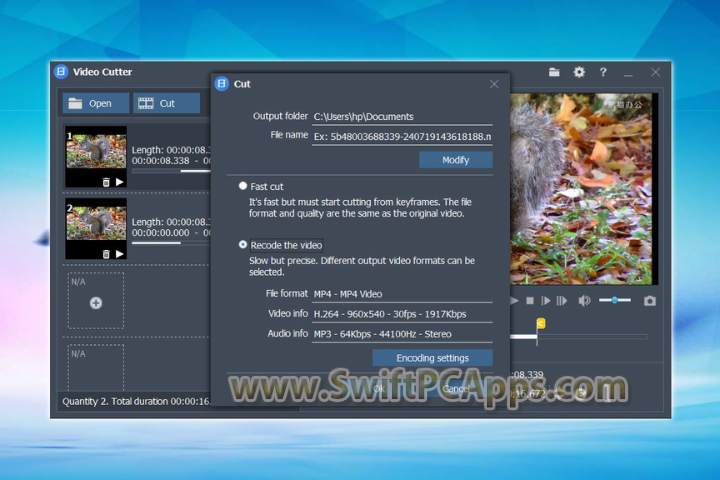720x480 pixels.
Task: Click the Cut toolbar button with film icon
Action: point(167,103)
